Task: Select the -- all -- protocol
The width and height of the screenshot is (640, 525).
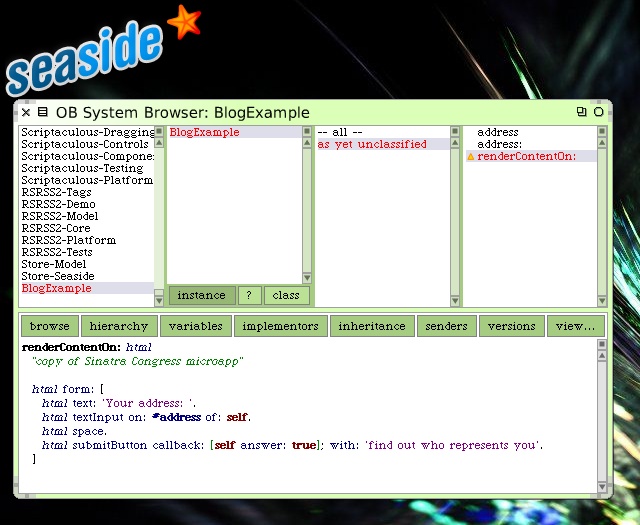Action: [x=383, y=132]
